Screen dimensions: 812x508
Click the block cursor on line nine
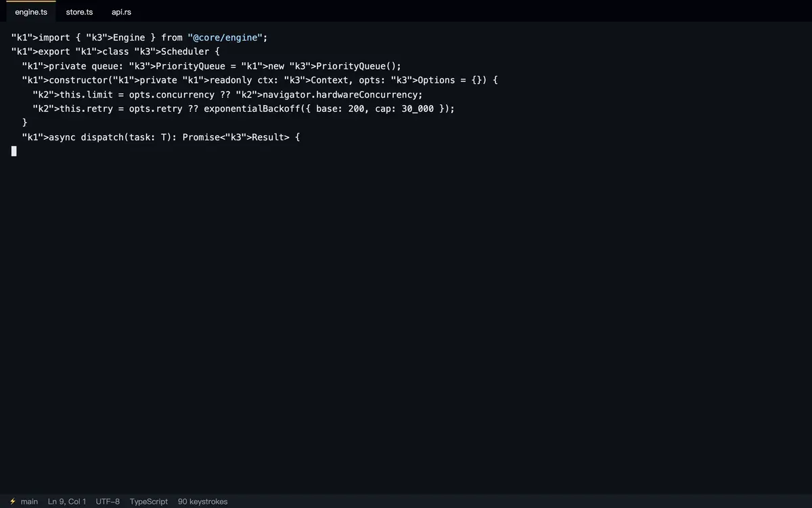coord(14,151)
